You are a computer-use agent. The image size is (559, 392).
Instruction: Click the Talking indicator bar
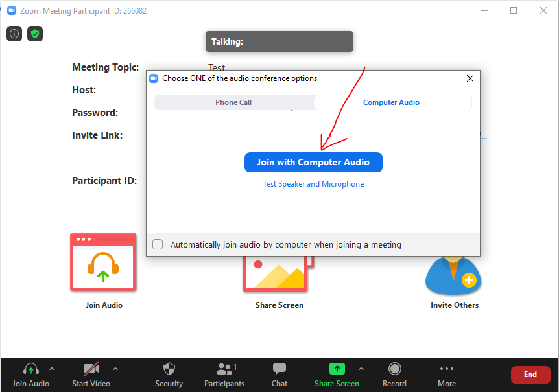point(279,41)
